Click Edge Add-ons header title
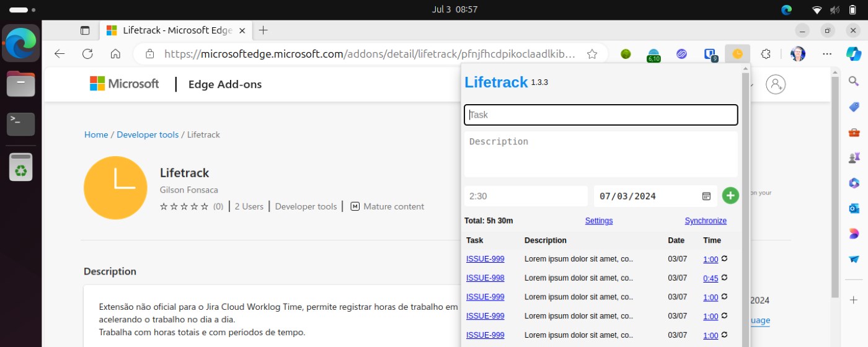This screenshot has width=868, height=347. click(x=225, y=84)
